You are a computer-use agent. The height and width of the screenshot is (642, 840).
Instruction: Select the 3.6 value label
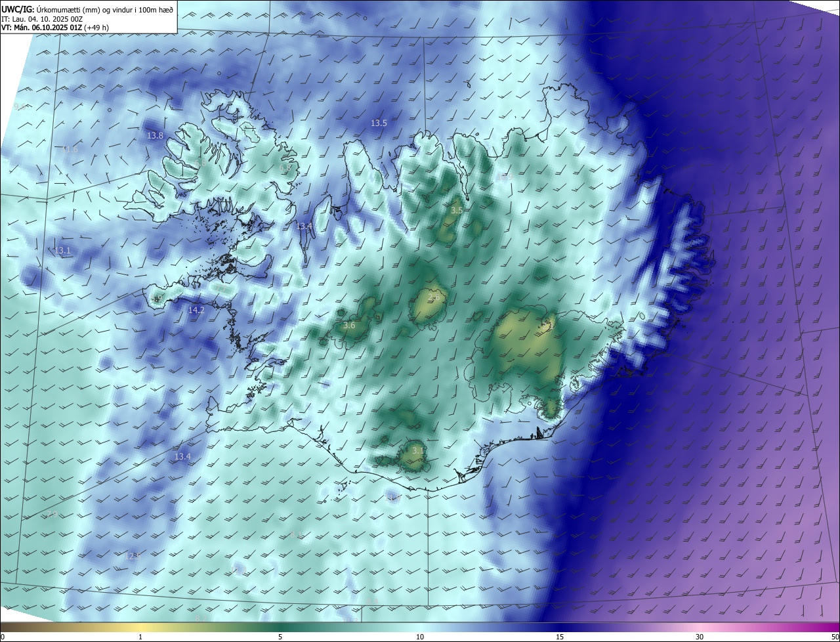point(349,325)
